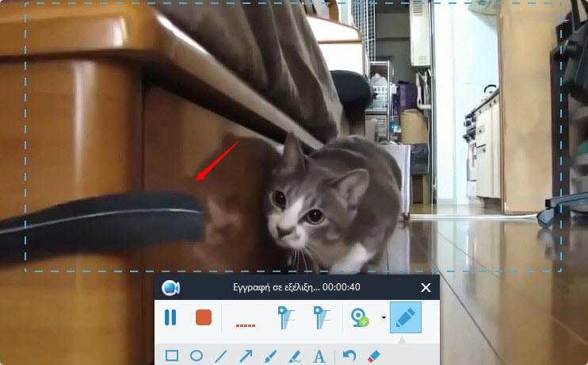Stop the recording with the orange square
Image resolution: width=588 pixels, height=365 pixels.
click(x=204, y=317)
